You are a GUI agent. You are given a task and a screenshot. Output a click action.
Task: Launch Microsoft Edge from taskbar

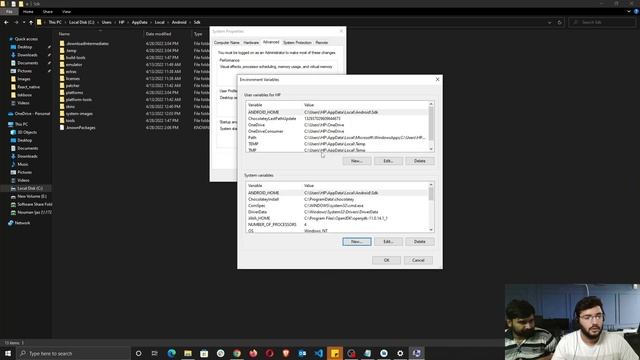171,353
